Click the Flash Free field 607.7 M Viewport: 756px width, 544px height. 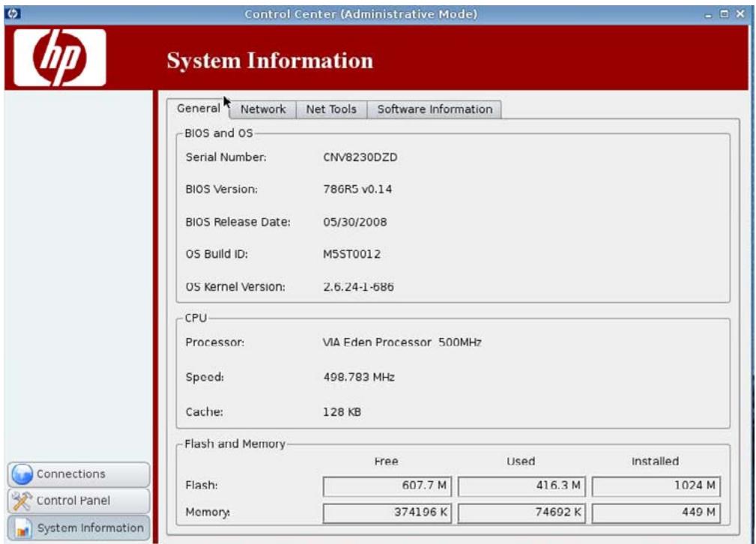click(x=387, y=486)
